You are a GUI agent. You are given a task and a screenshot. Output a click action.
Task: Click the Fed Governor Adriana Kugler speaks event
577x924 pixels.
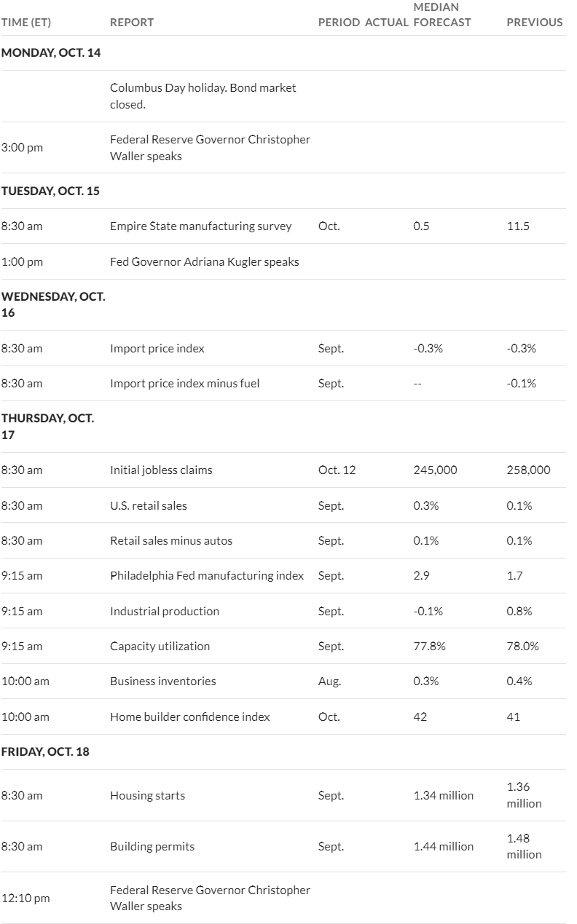coord(205,261)
